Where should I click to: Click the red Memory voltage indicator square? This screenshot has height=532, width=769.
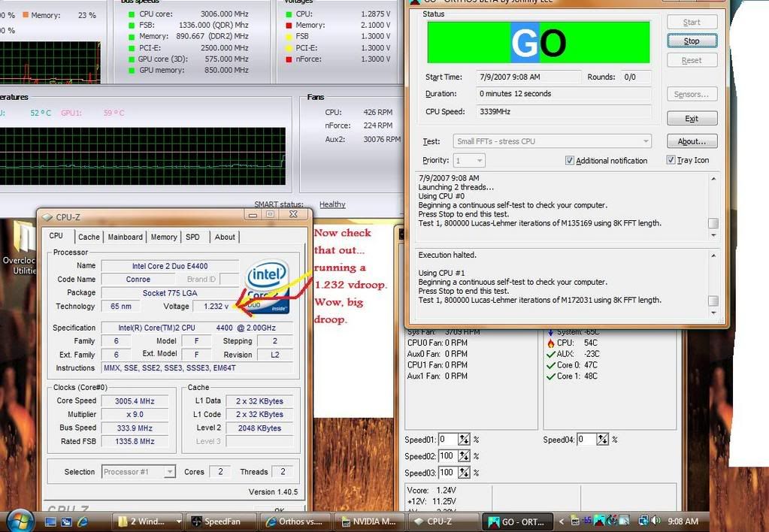(289, 26)
